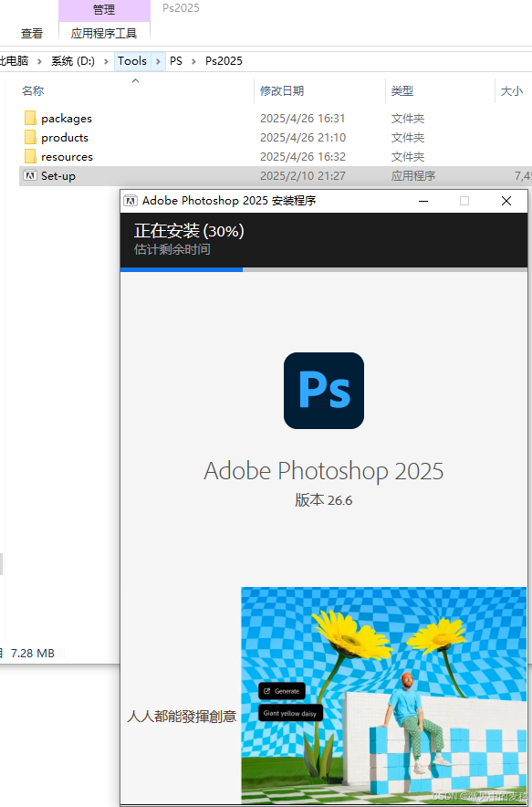Viewport: 532px width, 807px height.
Task: Click the Giant yellow daisy prompt
Action: (290, 713)
